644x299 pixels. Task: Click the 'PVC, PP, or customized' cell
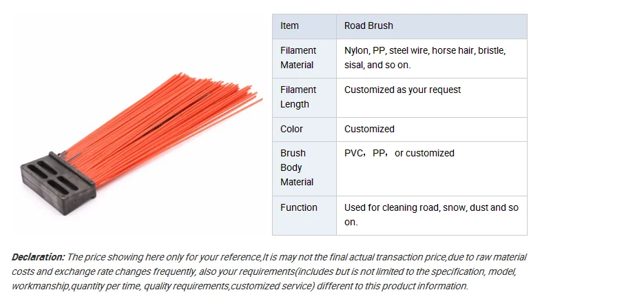(x=399, y=153)
